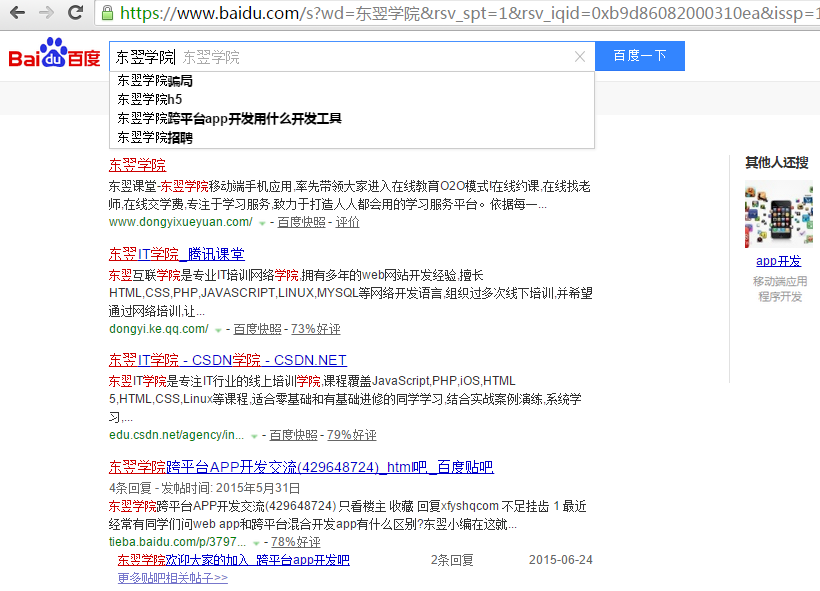Expand dropdown arrow beside www.dongyixueyuan.com/

tap(262, 223)
